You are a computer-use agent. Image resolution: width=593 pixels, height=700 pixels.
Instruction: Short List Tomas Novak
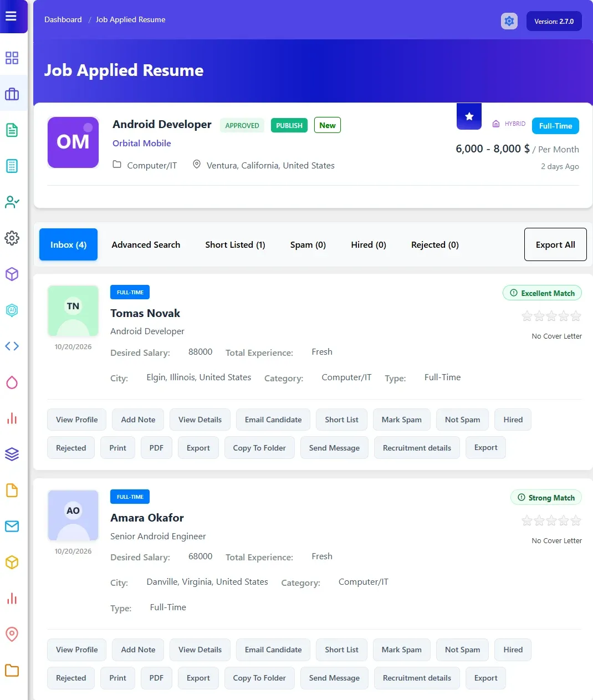pyautogui.click(x=341, y=420)
